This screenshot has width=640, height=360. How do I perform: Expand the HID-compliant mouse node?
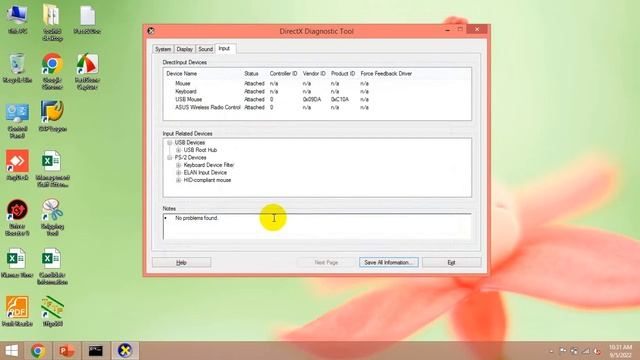point(178,180)
